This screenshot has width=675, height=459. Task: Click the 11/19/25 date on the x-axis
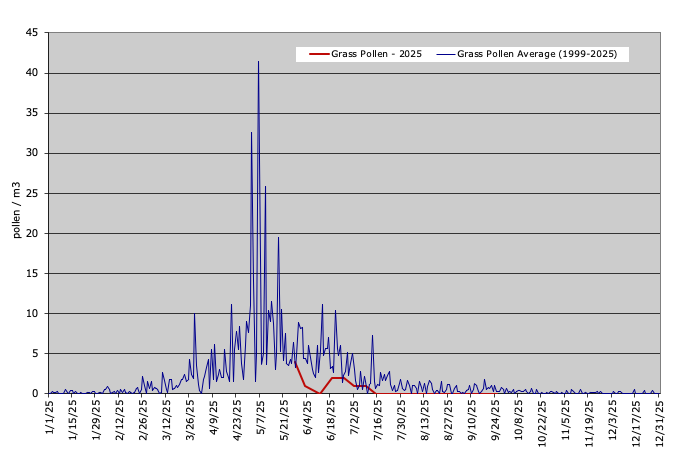[x=589, y=422]
